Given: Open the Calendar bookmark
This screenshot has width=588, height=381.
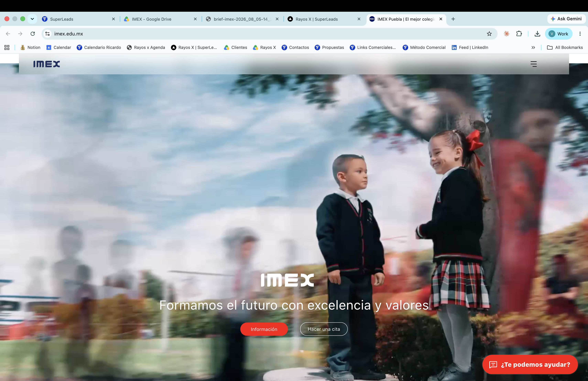Looking at the screenshot, I should 59,47.
